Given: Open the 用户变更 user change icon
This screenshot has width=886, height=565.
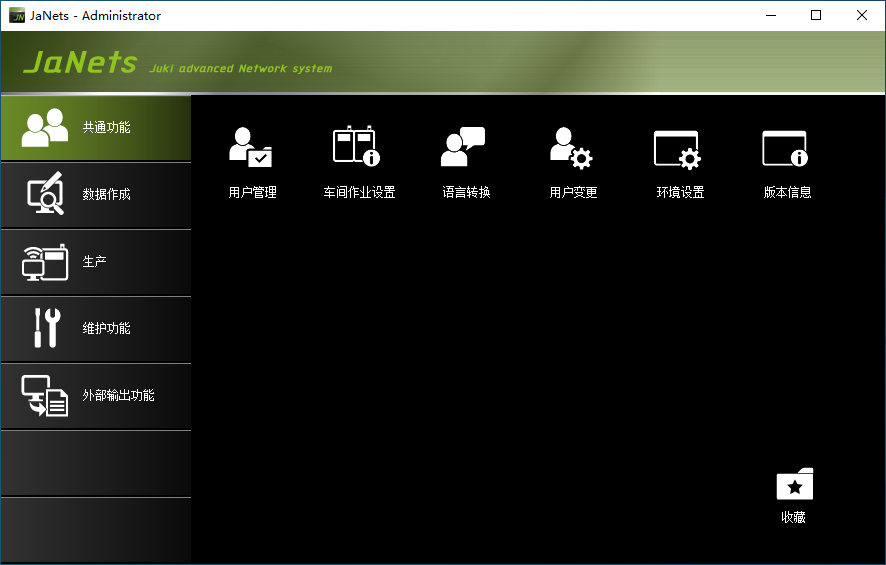Looking at the screenshot, I should pyautogui.click(x=571, y=147).
